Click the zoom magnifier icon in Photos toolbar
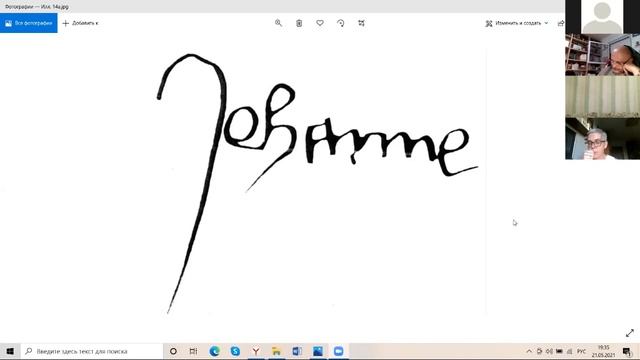Image resolution: width=640 pixels, height=360 pixels. click(278, 23)
